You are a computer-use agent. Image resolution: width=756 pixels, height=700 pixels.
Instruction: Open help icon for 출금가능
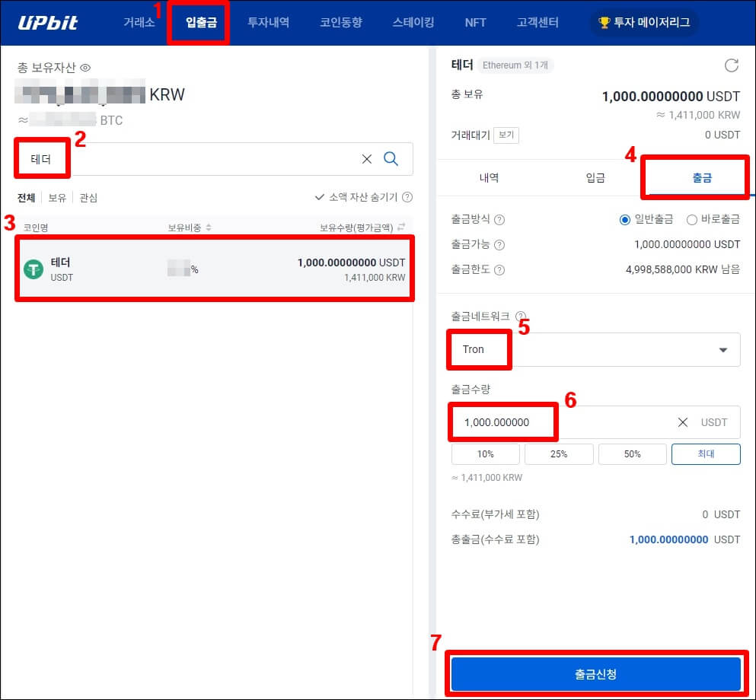click(500, 245)
